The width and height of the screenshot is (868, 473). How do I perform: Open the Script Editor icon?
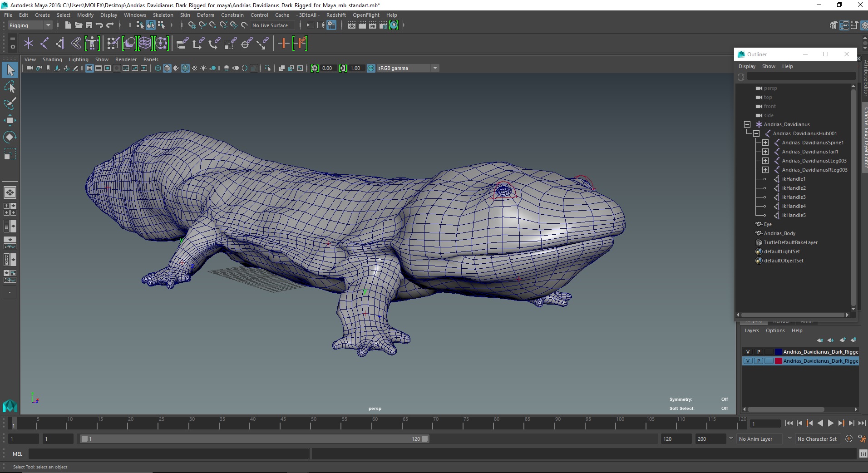(863, 453)
